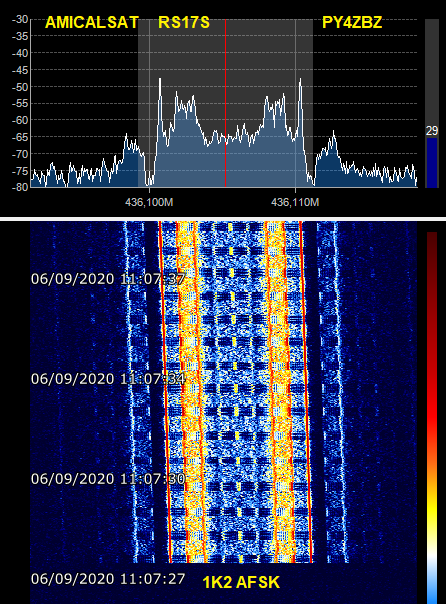Click the left red carrier line in waterfall

(x=164, y=391)
